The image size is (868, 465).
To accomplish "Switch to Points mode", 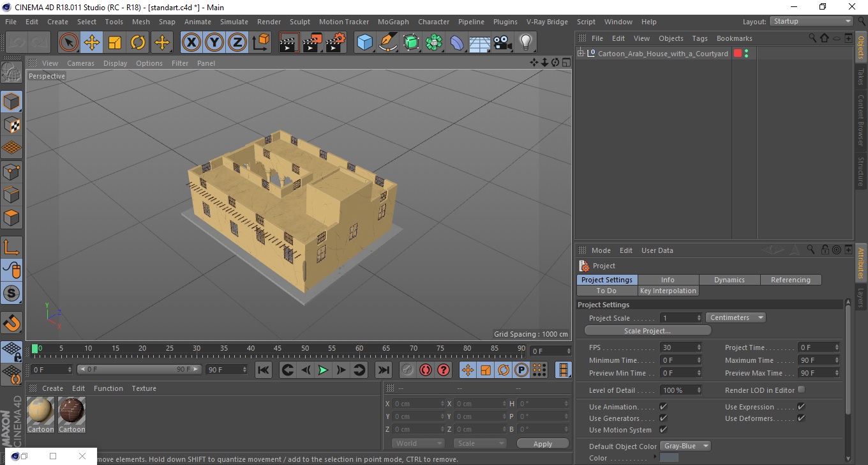I will pyautogui.click(x=11, y=171).
